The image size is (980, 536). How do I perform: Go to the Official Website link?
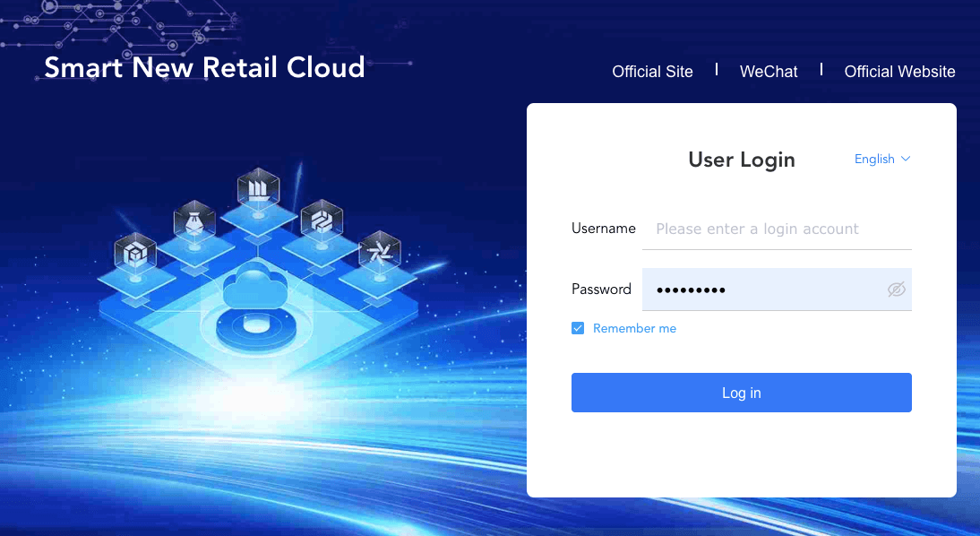899,72
